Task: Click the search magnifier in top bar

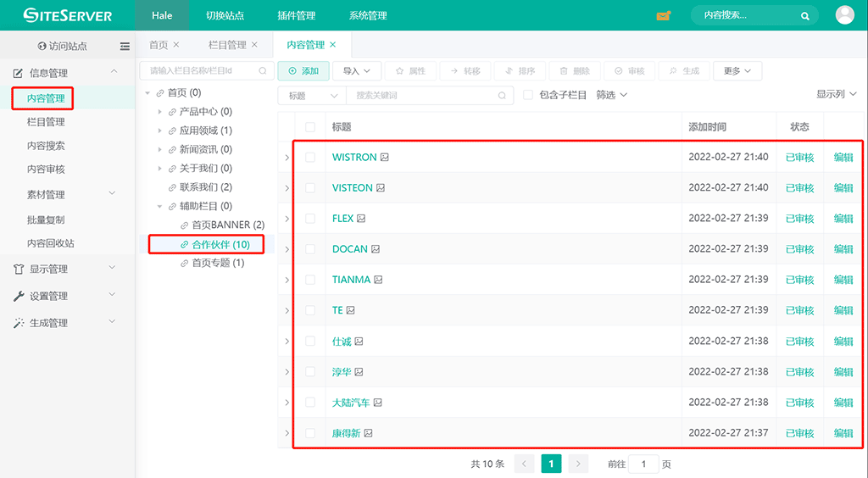Action: pyautogui.click(x=805, y=16)
